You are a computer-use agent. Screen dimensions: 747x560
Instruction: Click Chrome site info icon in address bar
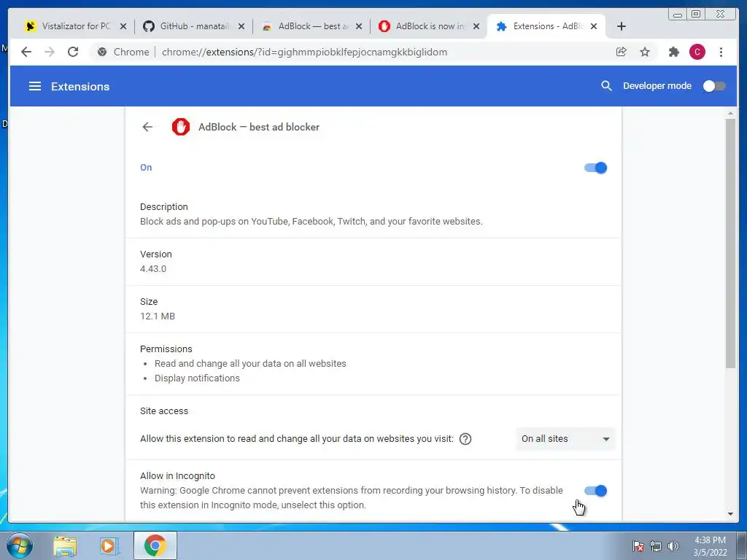[x=101, y=52]
